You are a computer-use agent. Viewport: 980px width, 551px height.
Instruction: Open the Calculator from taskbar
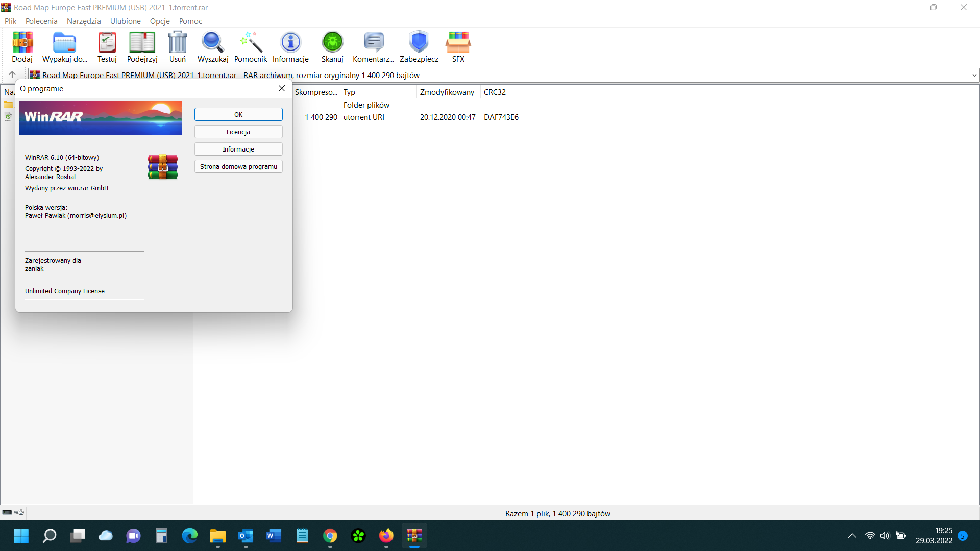tap(162, 536)
